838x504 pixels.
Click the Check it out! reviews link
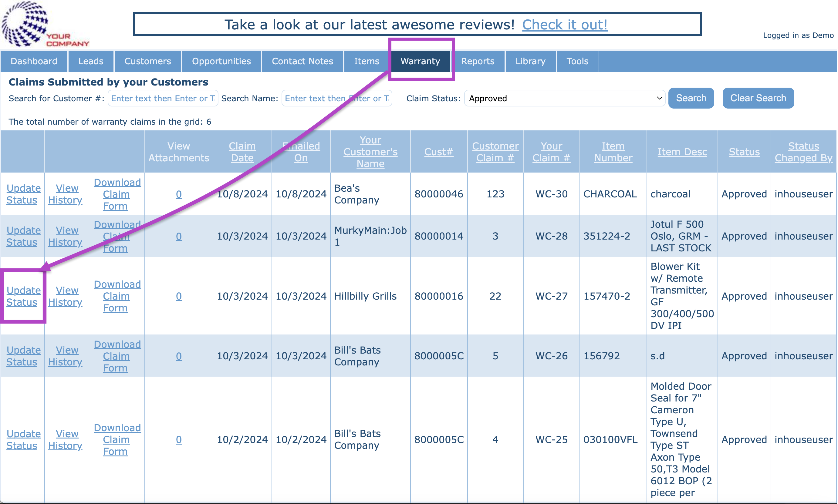[x=565, y=25]
